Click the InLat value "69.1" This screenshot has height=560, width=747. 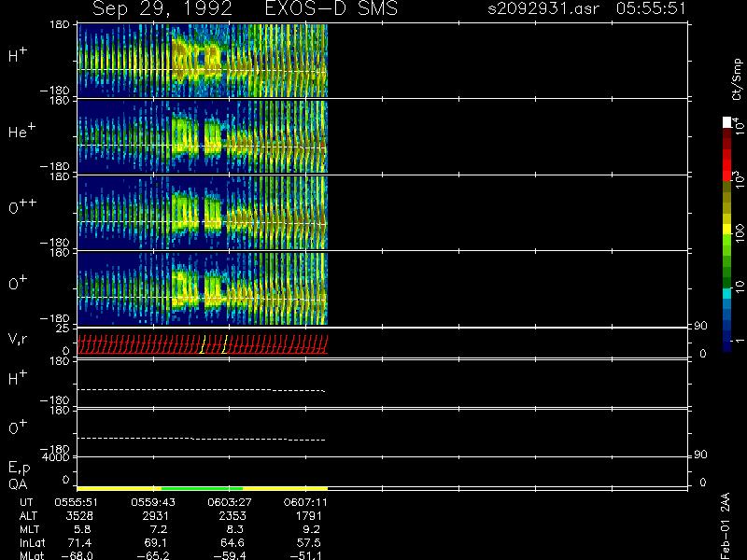tap(156, 542)
